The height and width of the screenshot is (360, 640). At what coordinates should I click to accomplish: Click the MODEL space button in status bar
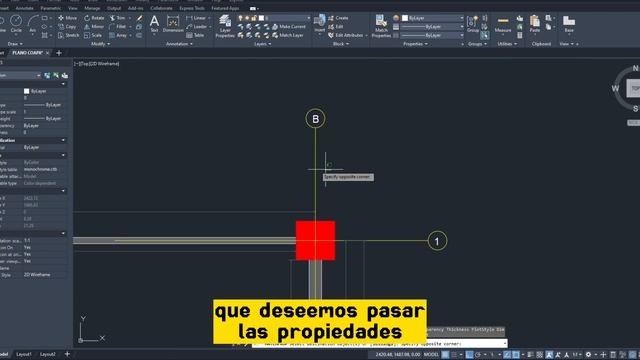431,355
